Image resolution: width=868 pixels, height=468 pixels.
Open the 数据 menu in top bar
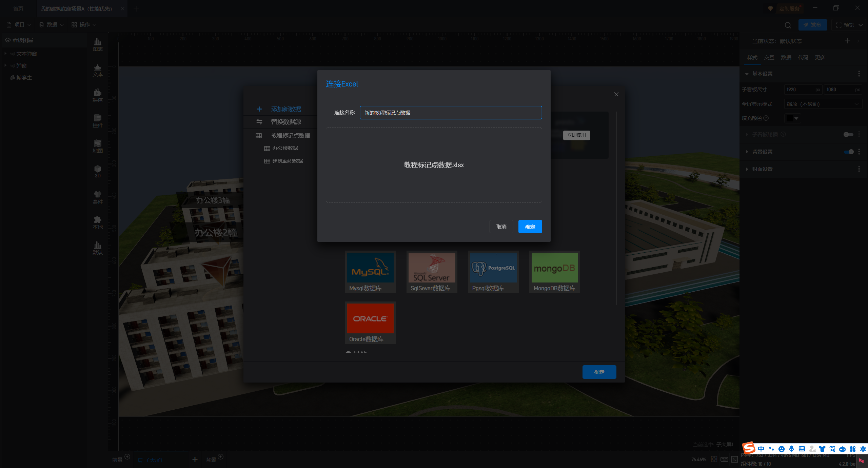pyautogui.click(x=52, y=25)
